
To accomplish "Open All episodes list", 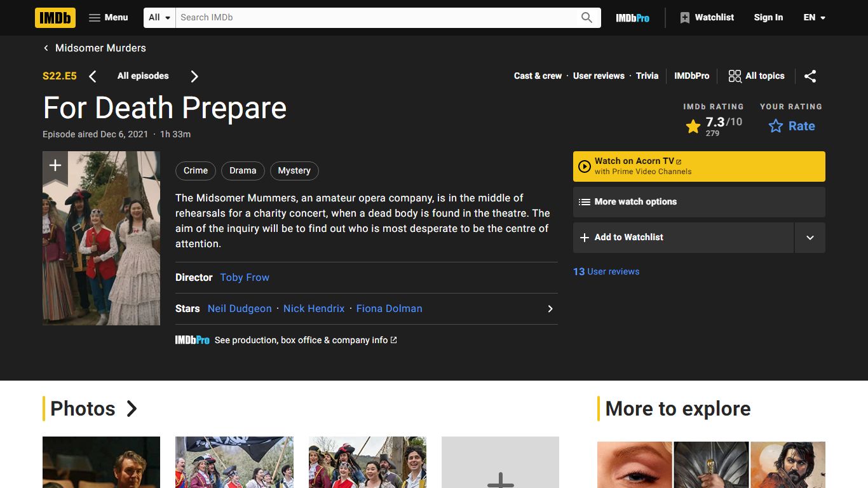I will (x=143, y=76).
